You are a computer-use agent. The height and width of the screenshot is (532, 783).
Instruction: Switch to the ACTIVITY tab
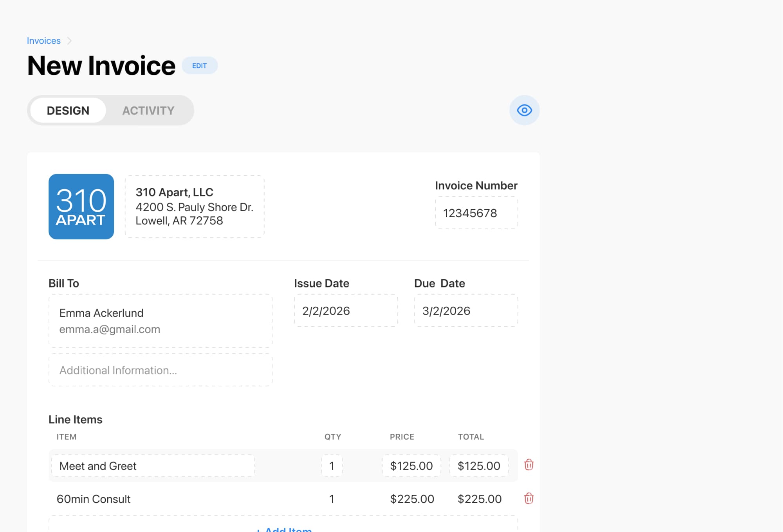[x=148, y=110]
